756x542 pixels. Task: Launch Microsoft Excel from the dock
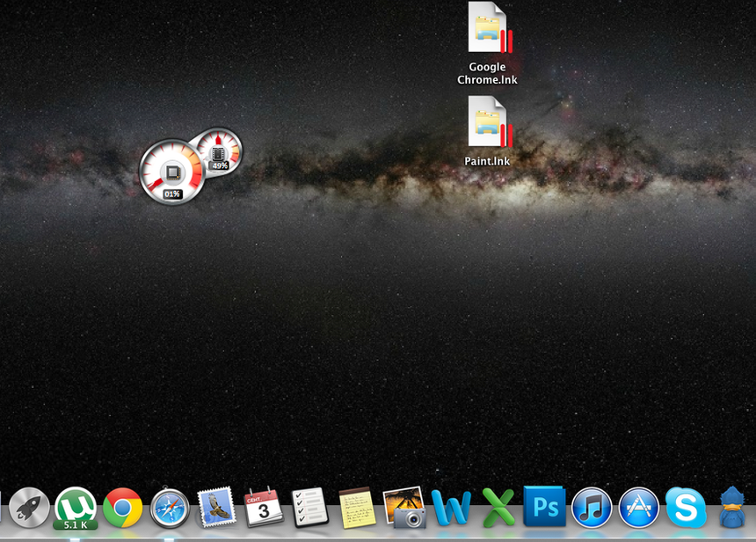[x=498, y=508]
